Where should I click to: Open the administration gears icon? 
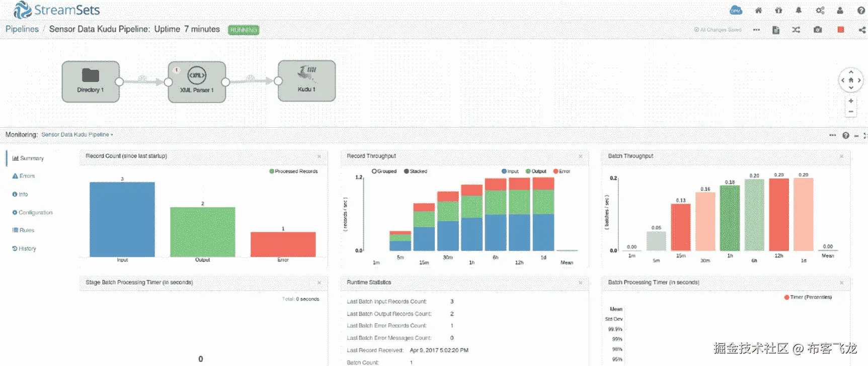820,10
